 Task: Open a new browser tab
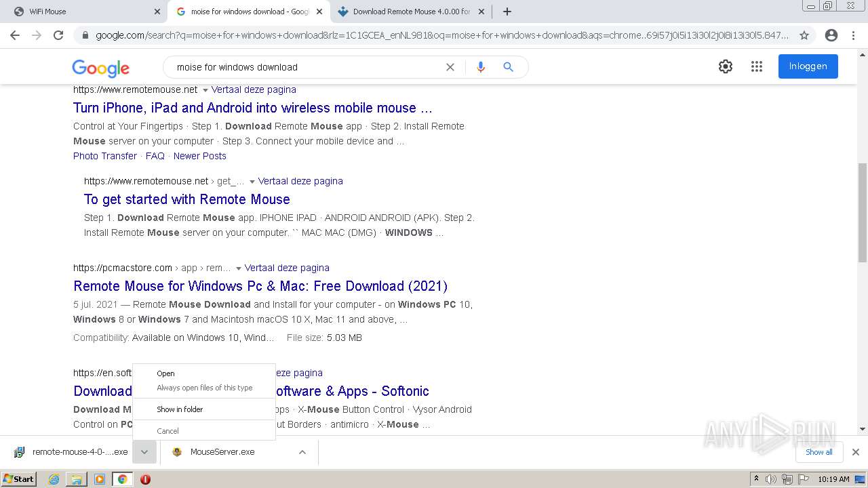(x=507, y=12)
